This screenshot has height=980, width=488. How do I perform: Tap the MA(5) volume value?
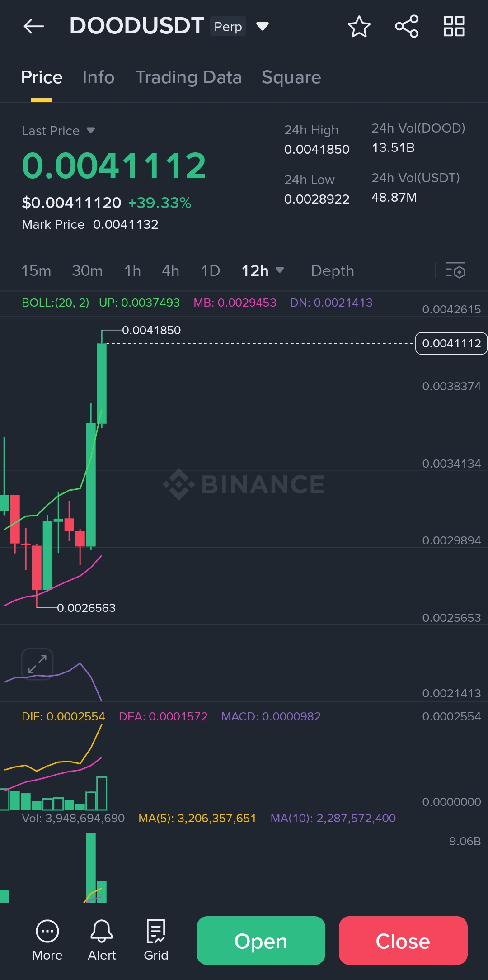197,818
